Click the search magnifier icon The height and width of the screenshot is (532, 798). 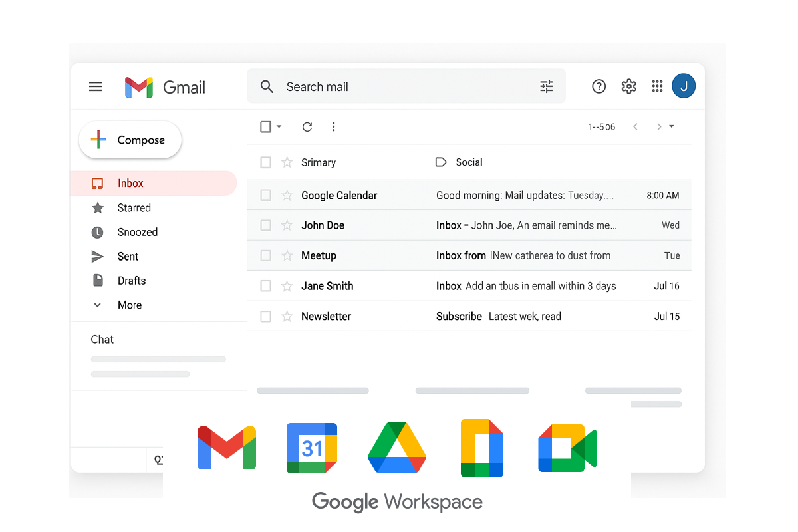point(267,86)
